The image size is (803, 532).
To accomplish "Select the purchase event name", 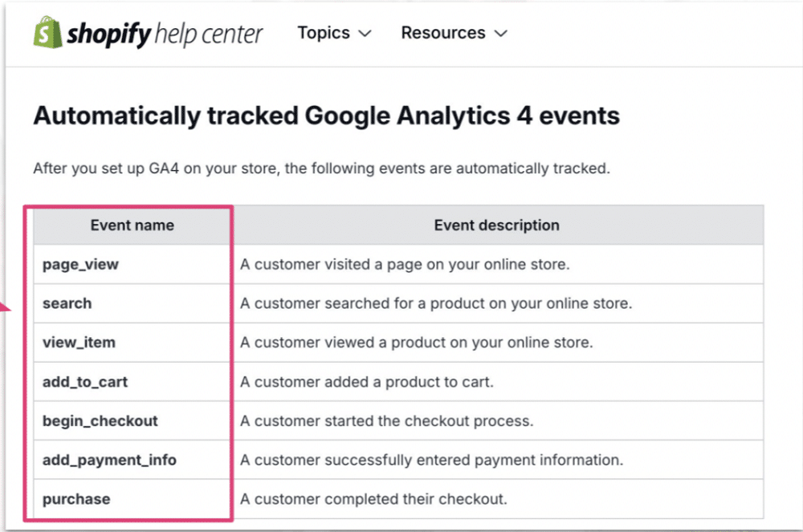I will pos(75,498).
